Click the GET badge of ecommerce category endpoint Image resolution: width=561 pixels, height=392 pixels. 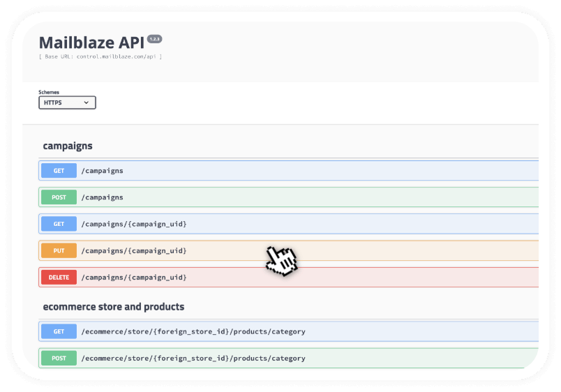pyautogui.click(x=59, y=331)
